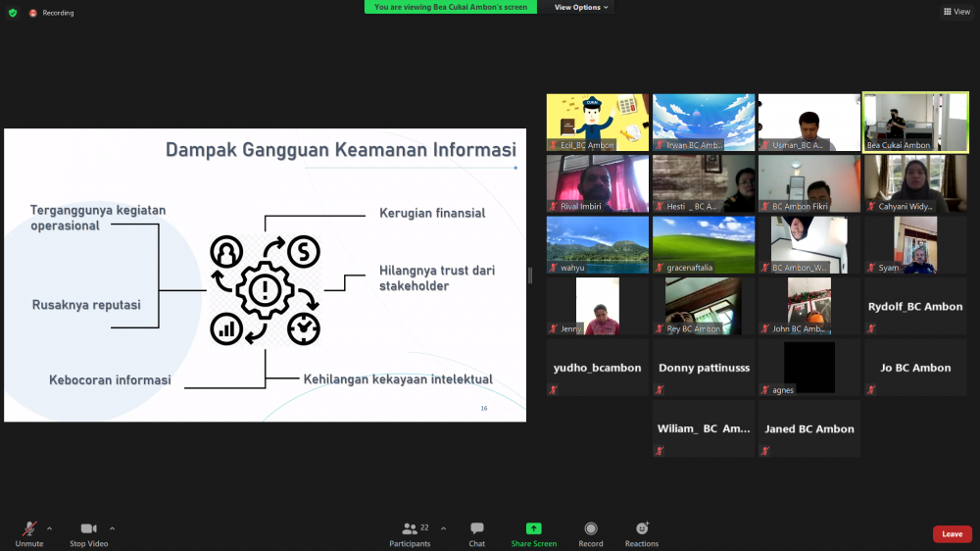Image resolution: width=980 pixels, height=551 pixels.
Task: Select the Rival Imbiri video tile
Action: point(598,183)
